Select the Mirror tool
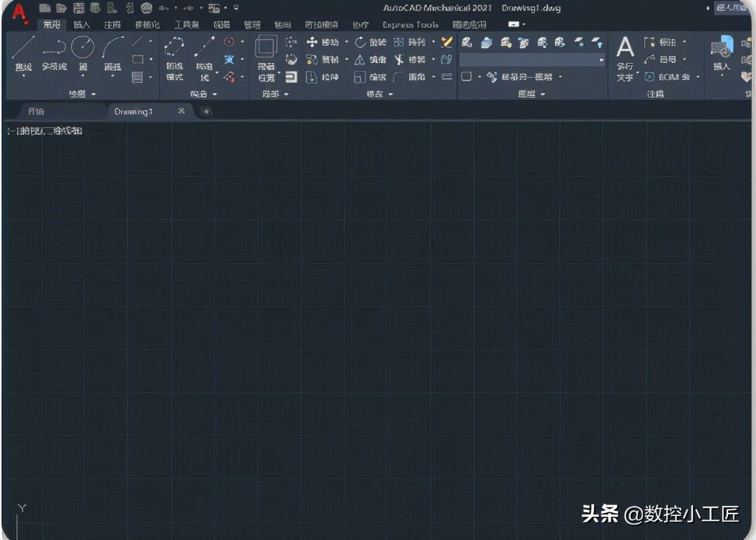 371,60
